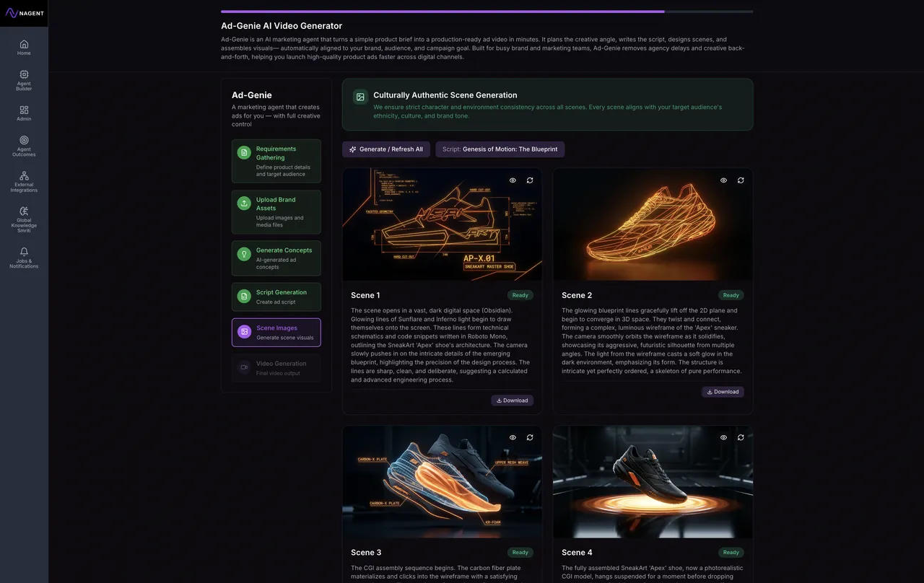924x583 pixels.
Task: View Scene 4 using the eye icon
Action: [723, 437]
